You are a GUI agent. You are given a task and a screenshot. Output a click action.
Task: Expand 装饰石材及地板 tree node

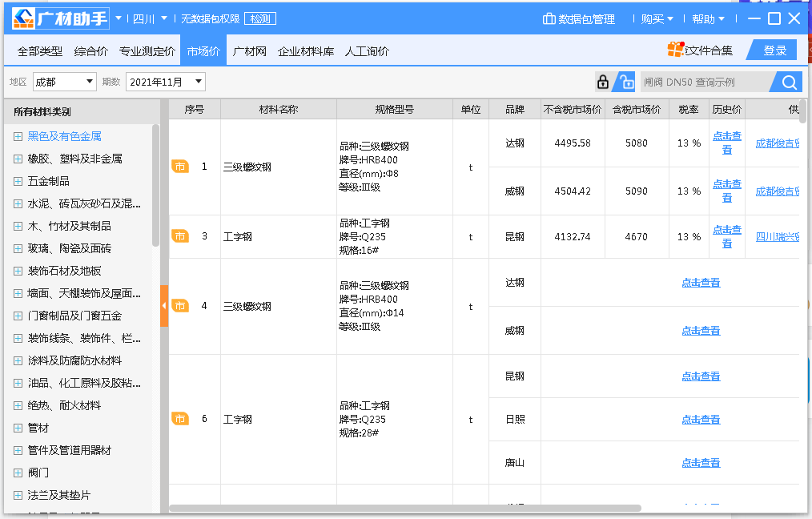coord(18,271)
